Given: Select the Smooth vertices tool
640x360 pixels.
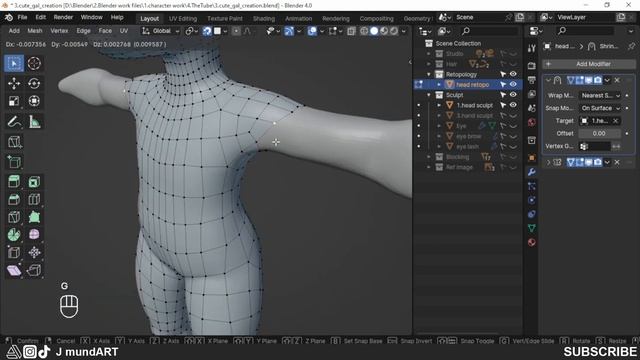Looking at the screenshot, I should coord(34,234).
